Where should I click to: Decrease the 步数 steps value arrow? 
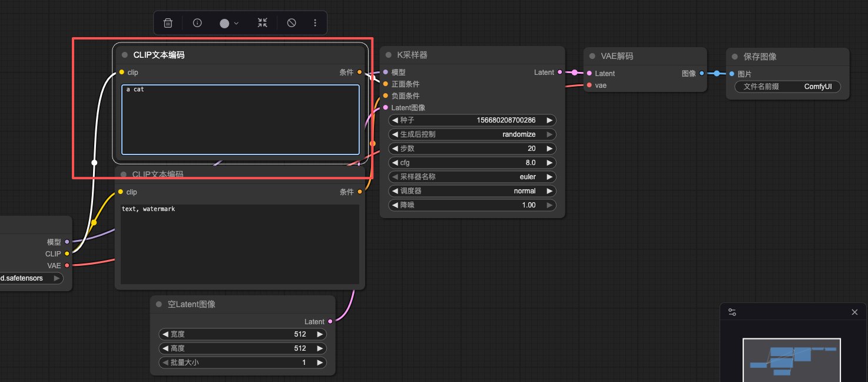coord(395,149)
